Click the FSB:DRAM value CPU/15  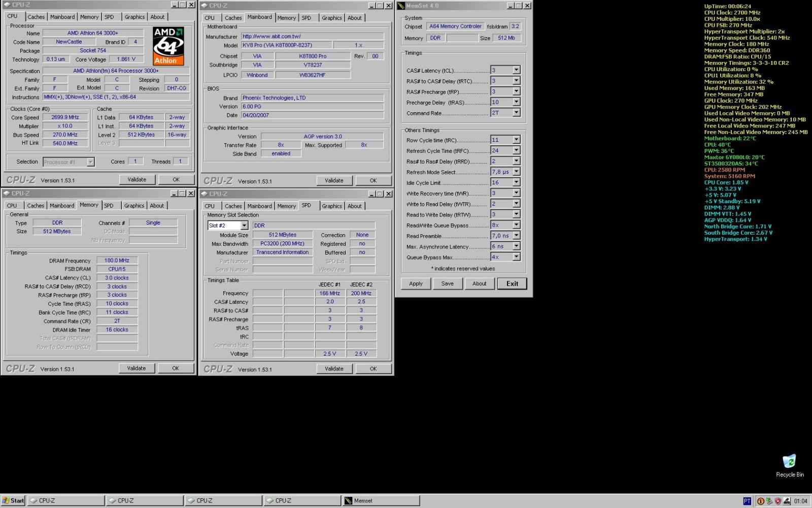pos(117,269)
